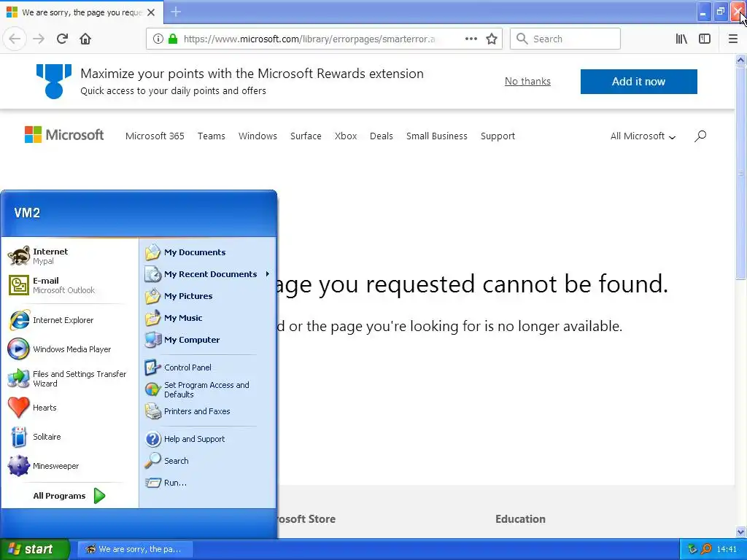Open Search from Start menu
The width and height of the screenshot is (747, 560).
pos(208,461)
